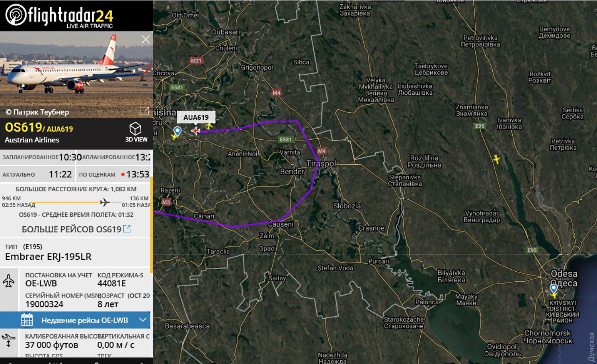Click the aircraft icon beside OE-LWB registration
Viewport: 597px width, 364px height.
(x=8, y=280)
